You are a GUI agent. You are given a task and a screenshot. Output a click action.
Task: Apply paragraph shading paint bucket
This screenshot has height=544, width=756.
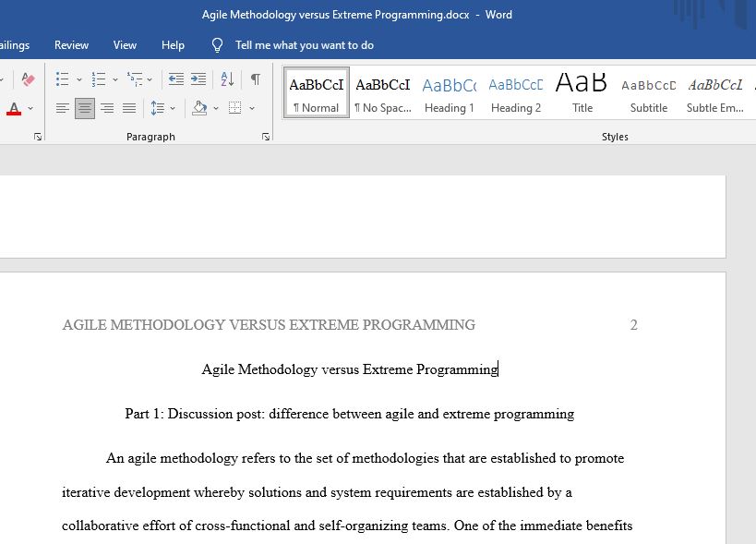(x=199, y=108)
